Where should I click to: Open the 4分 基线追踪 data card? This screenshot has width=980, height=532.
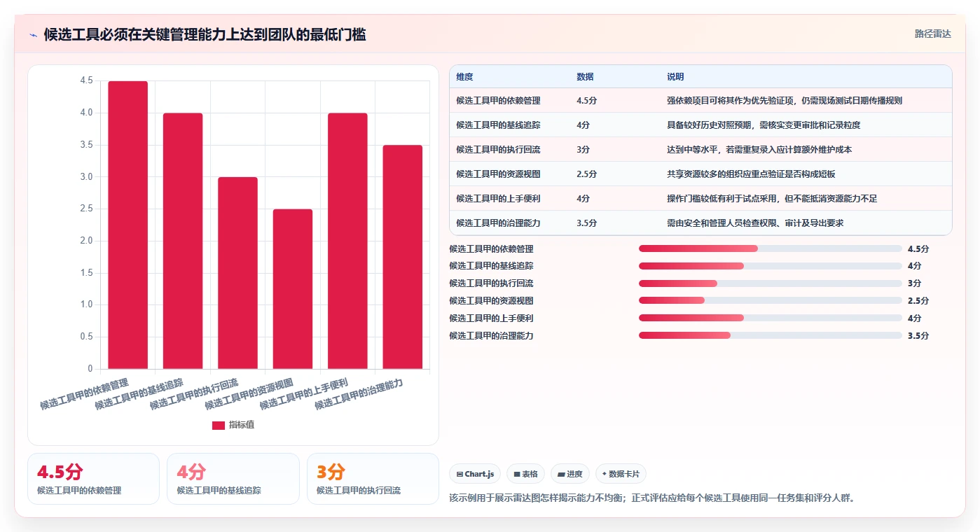point(233,479)
